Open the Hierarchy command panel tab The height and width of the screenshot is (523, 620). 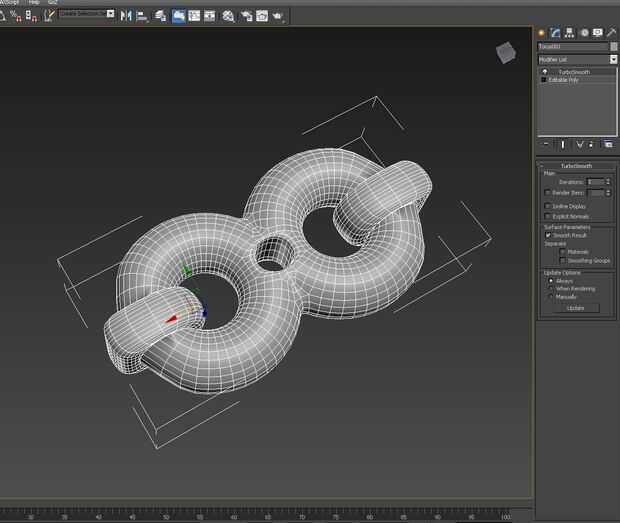(x=569, y=33)
